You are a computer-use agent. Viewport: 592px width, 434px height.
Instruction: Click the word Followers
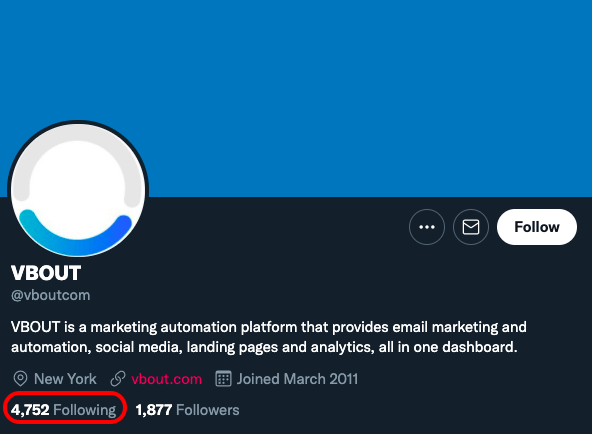(208, 410)
